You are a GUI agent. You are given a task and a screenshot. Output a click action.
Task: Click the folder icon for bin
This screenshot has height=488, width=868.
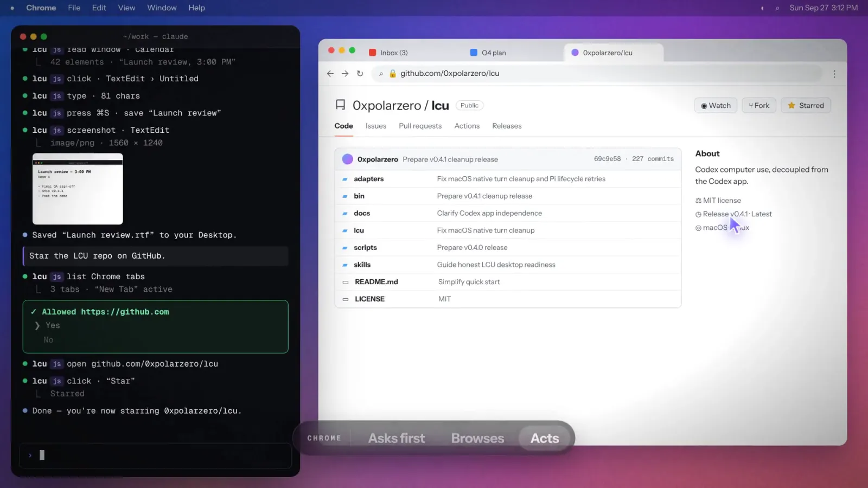[345, 196]
